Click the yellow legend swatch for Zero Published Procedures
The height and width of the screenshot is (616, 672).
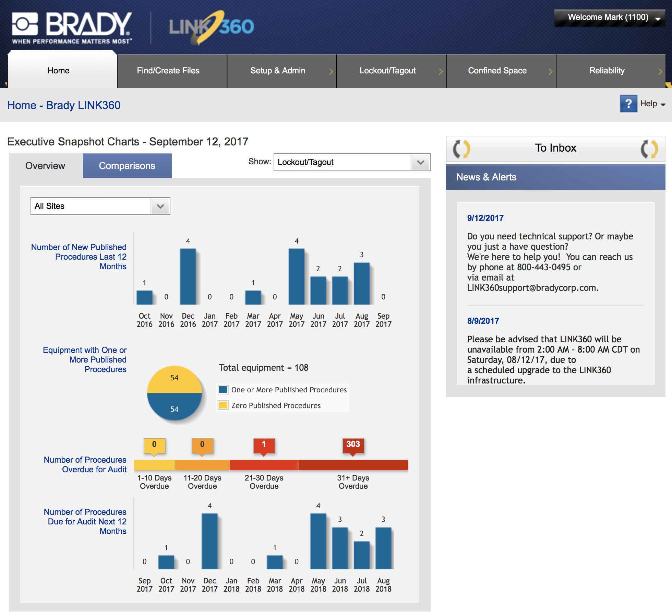[x=223, y=405]
